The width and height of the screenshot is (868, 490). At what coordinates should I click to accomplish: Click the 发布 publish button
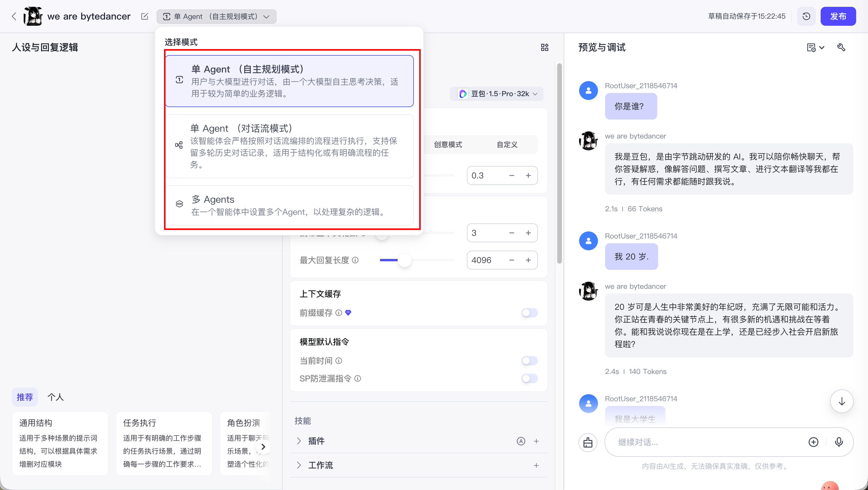pos(838,17)
